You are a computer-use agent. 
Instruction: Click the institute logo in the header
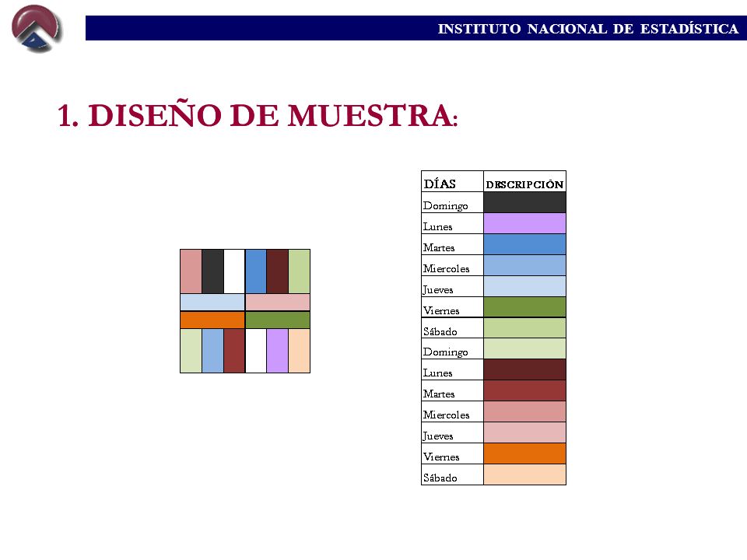(x=37, y=29)
